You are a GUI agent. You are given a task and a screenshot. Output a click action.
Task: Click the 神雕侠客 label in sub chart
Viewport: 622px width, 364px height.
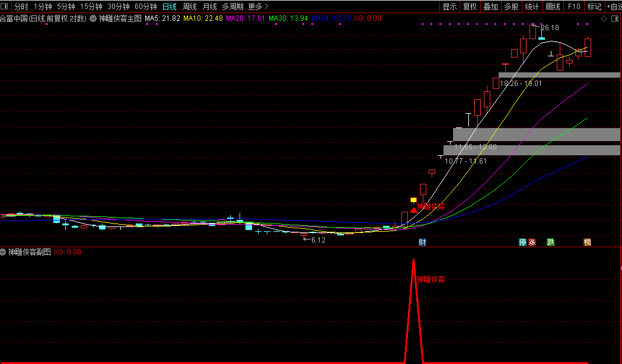(x=431, y=280)
